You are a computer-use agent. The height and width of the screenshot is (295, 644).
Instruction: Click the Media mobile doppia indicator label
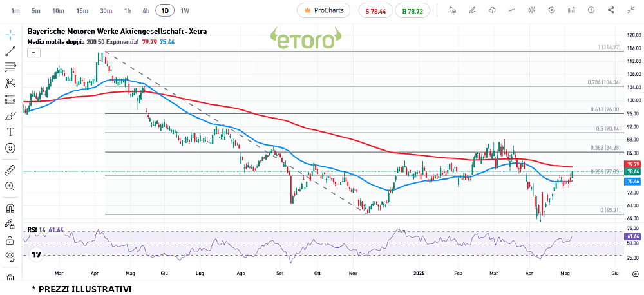pos(56,41)
